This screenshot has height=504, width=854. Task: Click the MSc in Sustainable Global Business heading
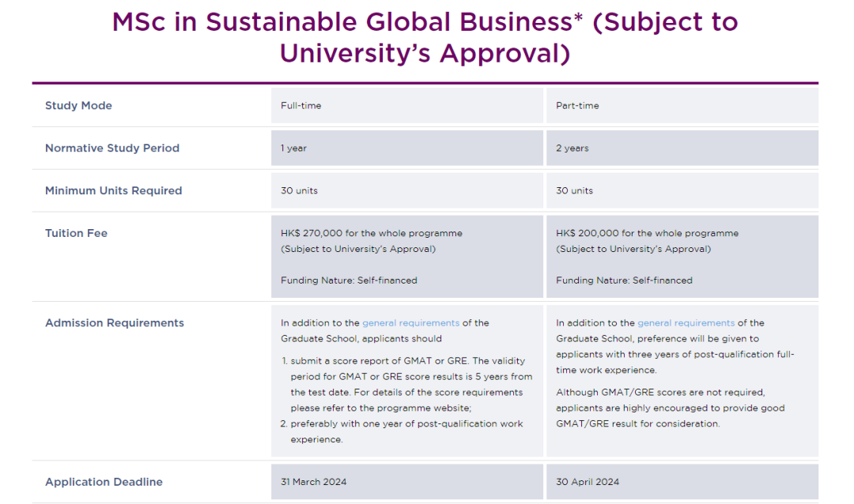point(425,38)
